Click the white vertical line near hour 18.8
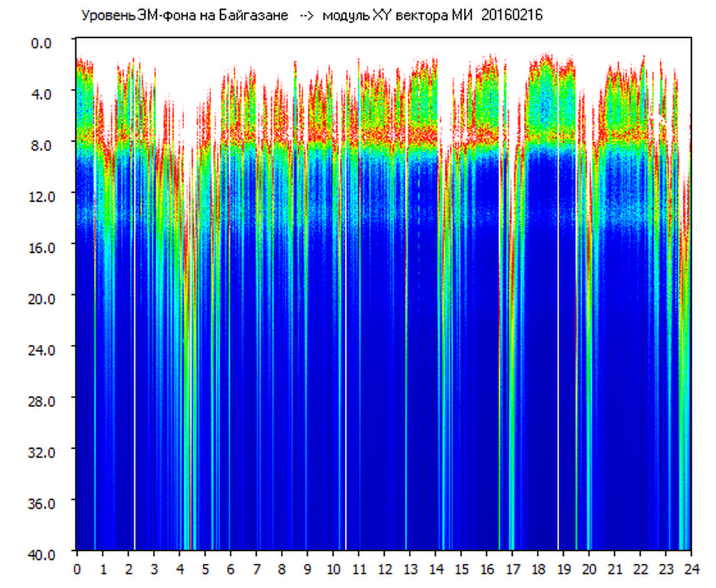Viewport: 716px width, 588px height. pos(558,392)
